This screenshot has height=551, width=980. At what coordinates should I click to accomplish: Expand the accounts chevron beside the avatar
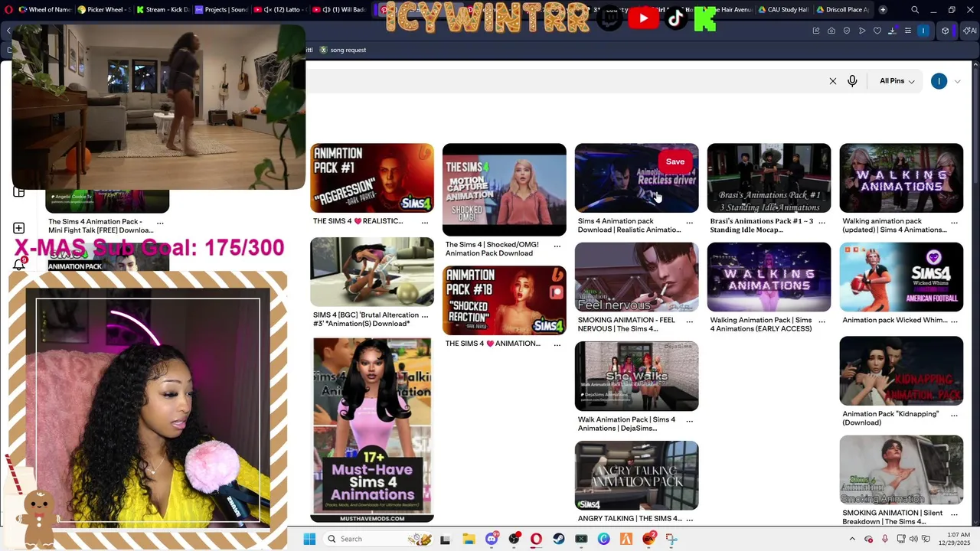(957, 81)
